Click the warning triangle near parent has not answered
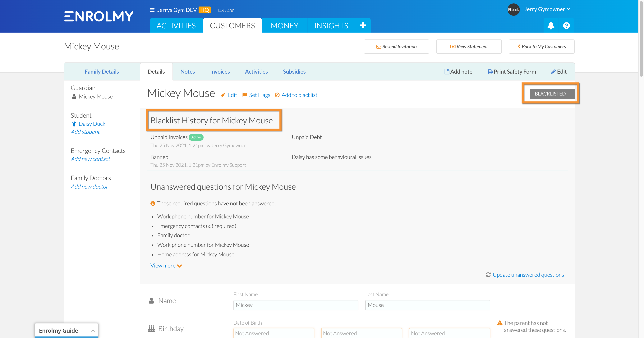 click(500, 323)
